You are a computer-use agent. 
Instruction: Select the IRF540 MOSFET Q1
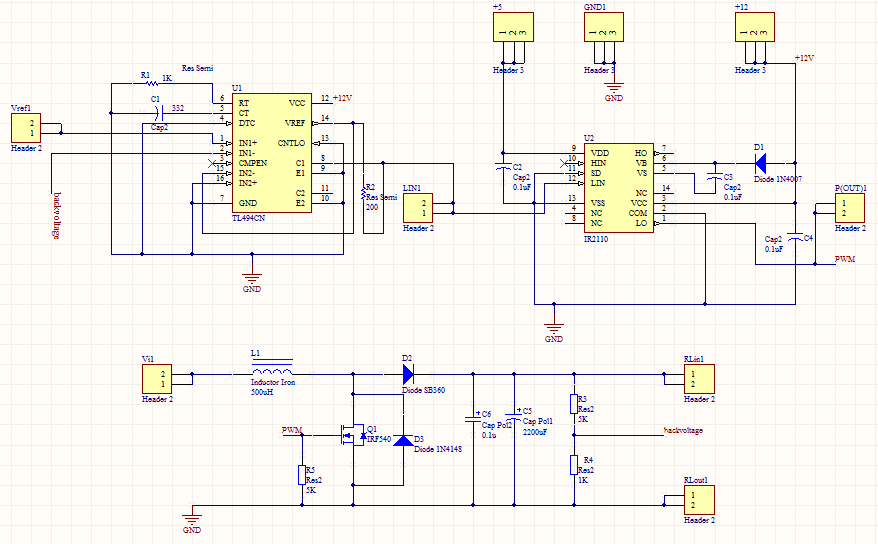pyautogui.click(x=353, y=434)
